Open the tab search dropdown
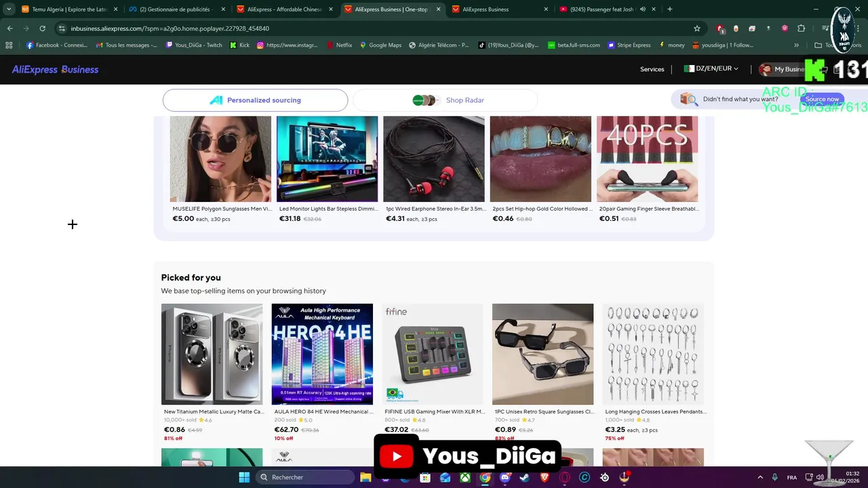 pyautogui.click(x=9, y=9)
